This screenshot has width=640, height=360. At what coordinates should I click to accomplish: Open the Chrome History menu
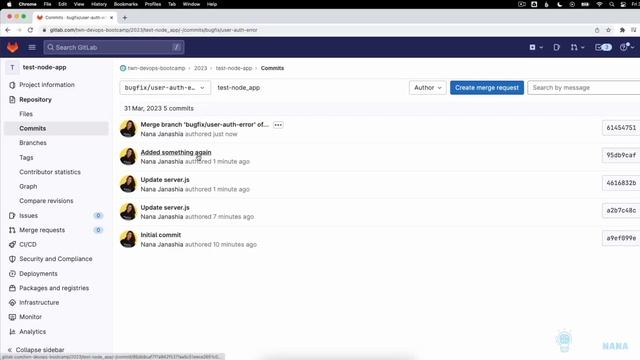click(x=99, y=4)
